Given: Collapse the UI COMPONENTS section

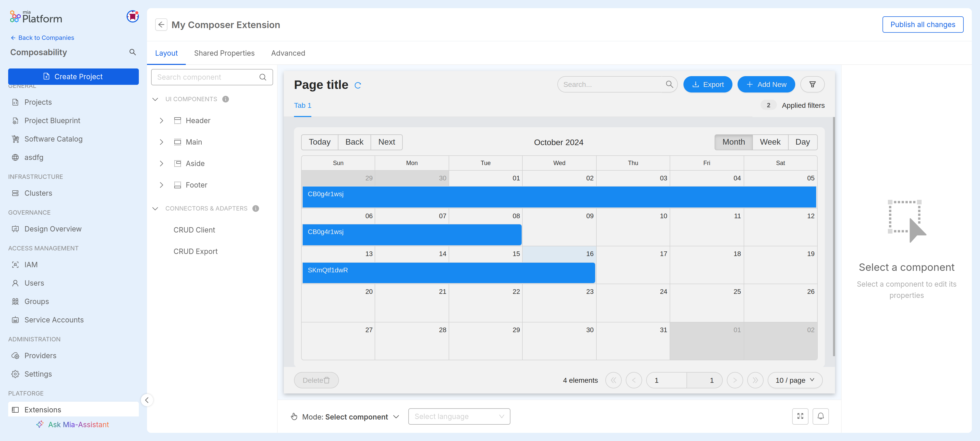Looking at the screenshot, I should 154,99.
